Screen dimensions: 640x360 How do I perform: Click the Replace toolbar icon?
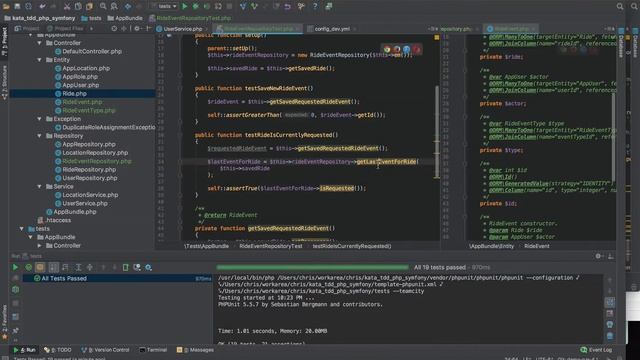point(114,6)
